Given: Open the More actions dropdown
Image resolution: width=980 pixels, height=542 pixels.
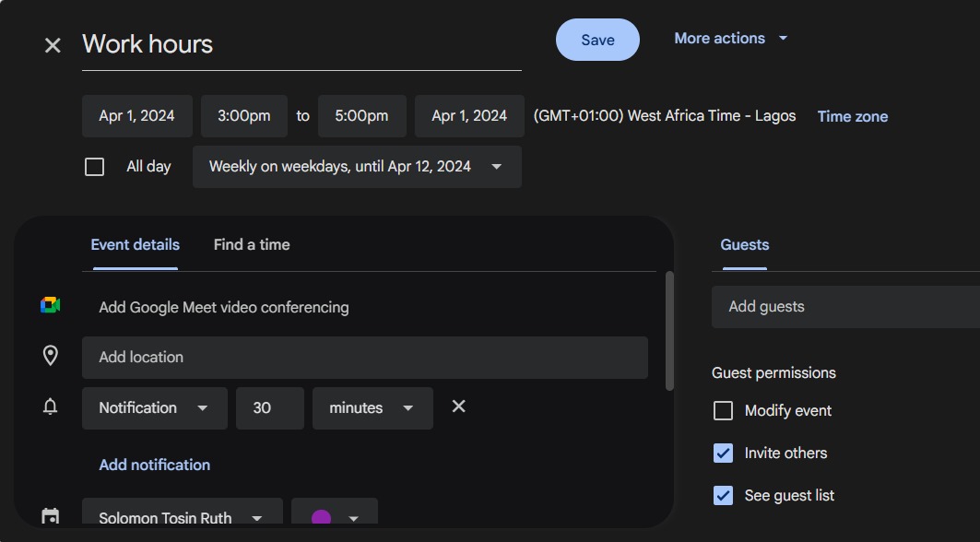Looking at the screenshot, I should pos(730,38).
